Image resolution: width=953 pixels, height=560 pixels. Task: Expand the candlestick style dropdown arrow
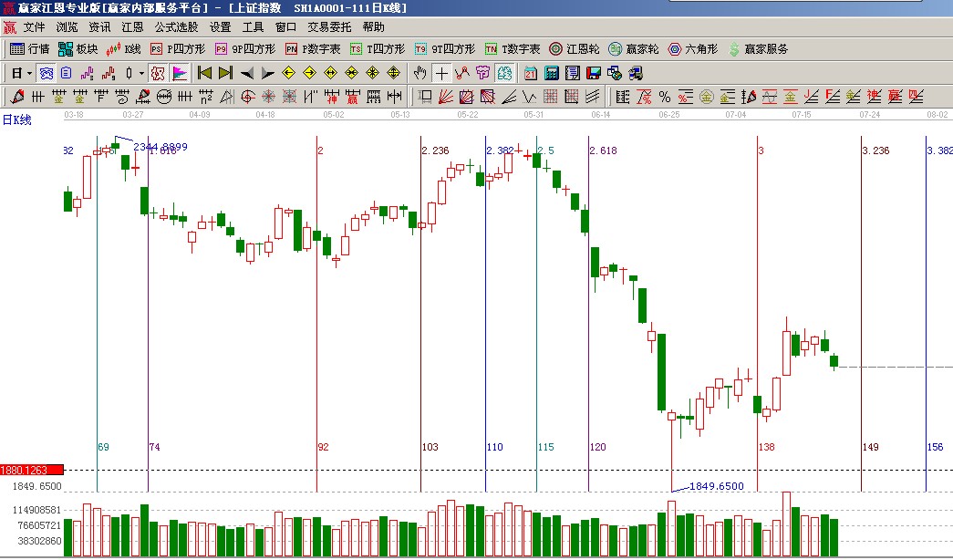140,73
